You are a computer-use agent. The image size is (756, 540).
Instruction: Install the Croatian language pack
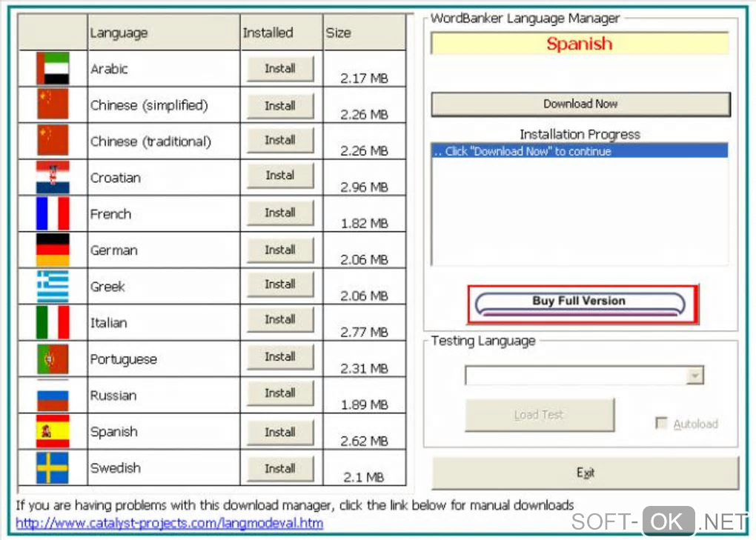point(280,176)
